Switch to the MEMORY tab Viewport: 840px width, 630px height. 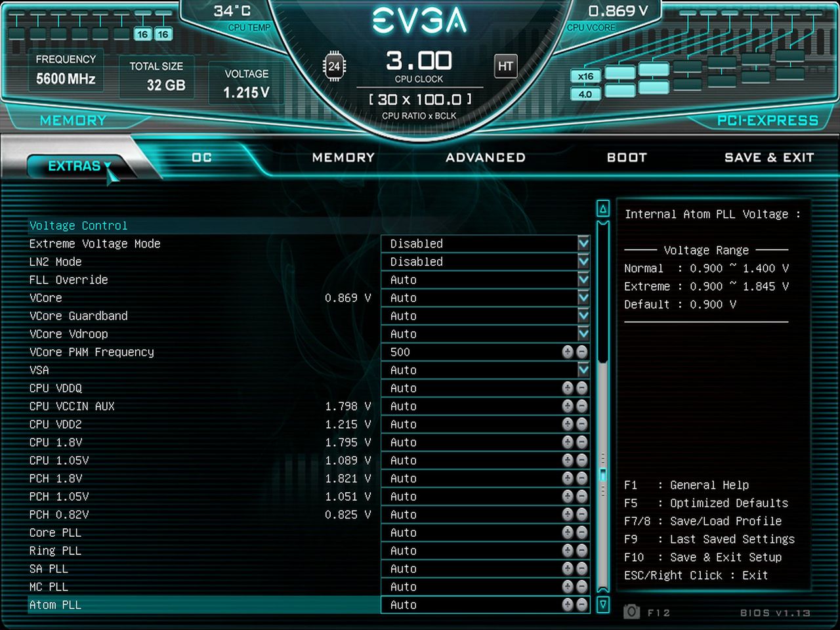pos(343,157)
